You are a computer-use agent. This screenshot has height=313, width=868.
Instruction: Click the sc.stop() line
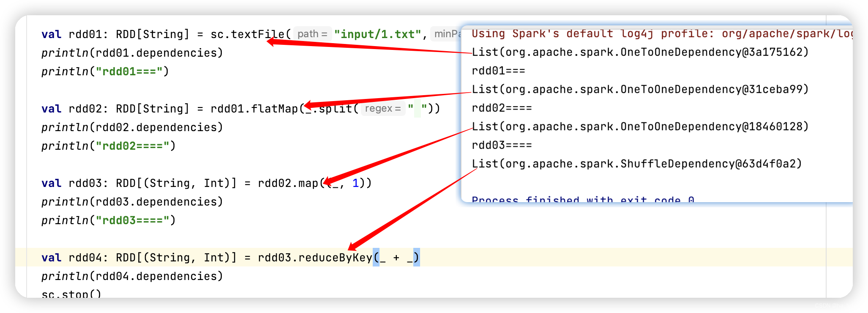click(71, 294)
